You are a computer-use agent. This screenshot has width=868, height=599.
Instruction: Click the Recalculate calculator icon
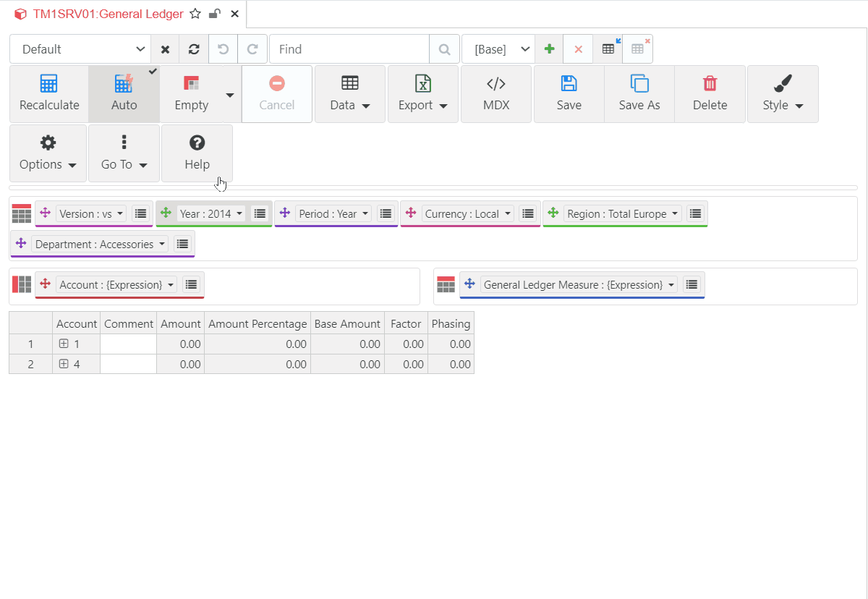point(48,84)
